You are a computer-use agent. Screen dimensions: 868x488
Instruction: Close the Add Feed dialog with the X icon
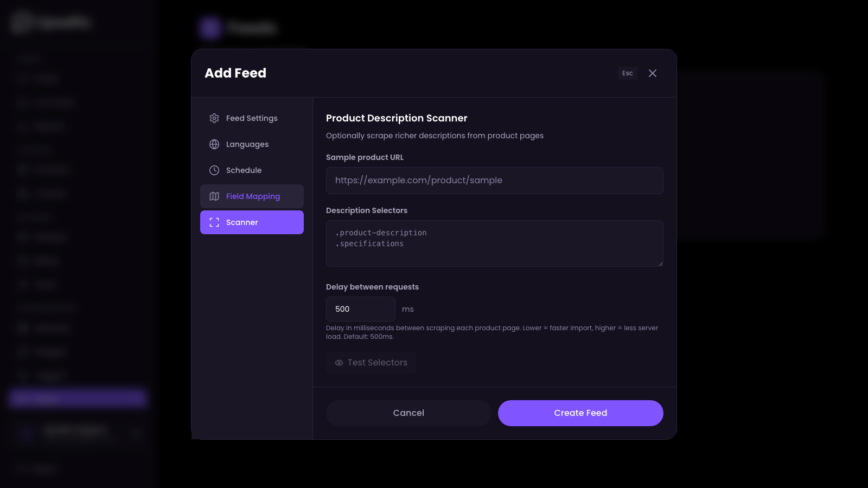pos(653,73)
